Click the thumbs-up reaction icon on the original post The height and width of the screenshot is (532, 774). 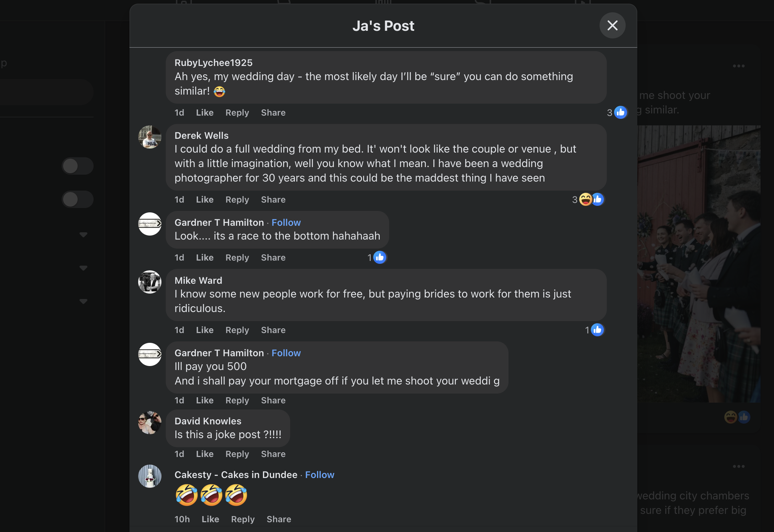coord(744,417)
